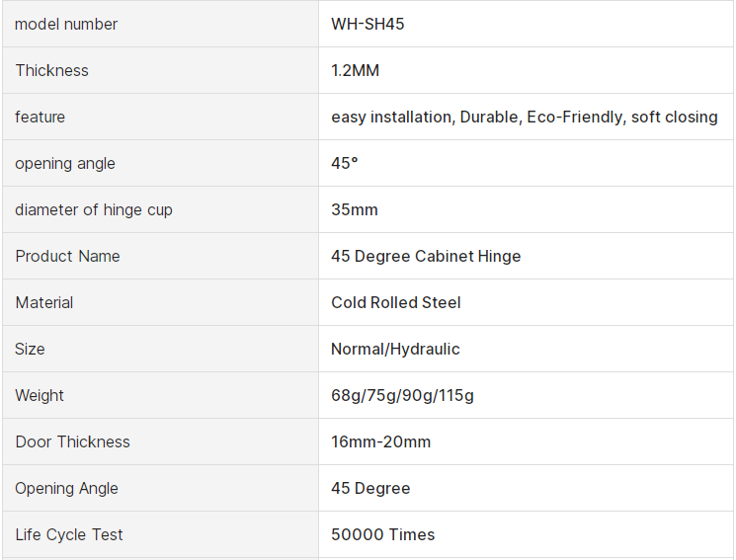The height and width of the screenshot is (560, 736).
Task: Click the 1.2MM thickness value
Action: pos(356,70)
